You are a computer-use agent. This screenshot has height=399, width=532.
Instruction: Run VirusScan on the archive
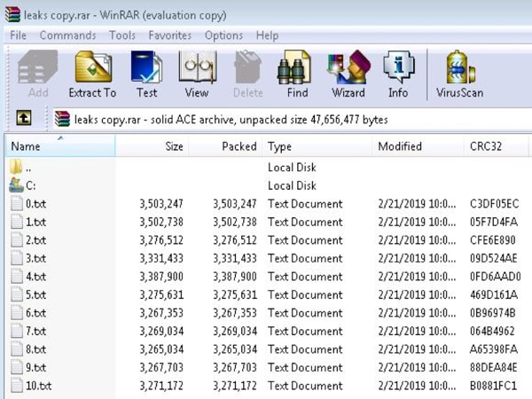click(x=460, y=66)
